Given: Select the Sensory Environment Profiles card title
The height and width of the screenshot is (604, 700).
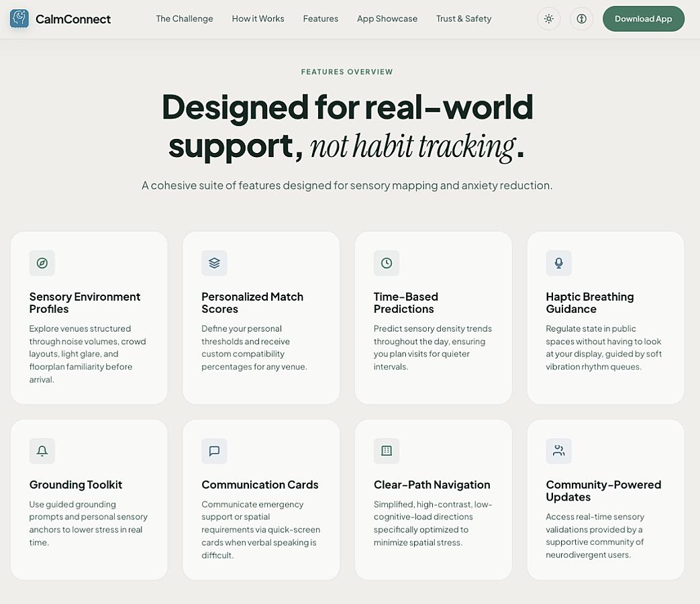Looking at the screenshot, I should click(85, 303).
